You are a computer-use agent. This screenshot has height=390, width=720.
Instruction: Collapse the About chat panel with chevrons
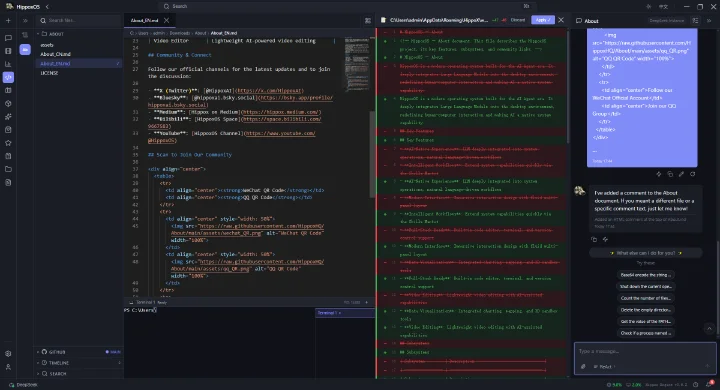(x=709, y=21)
